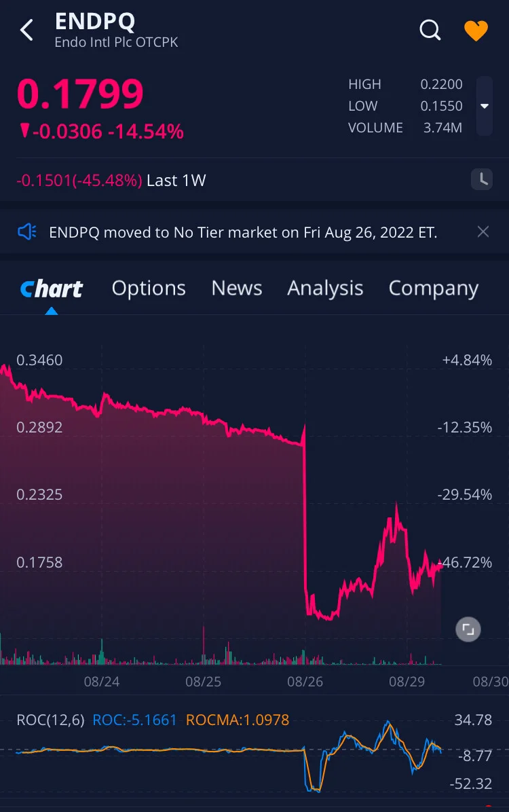
Task: Click the clock icon beside Last 1W
Action: 482,180
